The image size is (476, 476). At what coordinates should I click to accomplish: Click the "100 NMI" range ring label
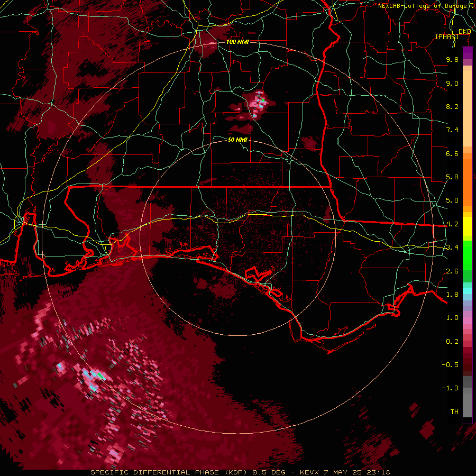tap(237, 42)
